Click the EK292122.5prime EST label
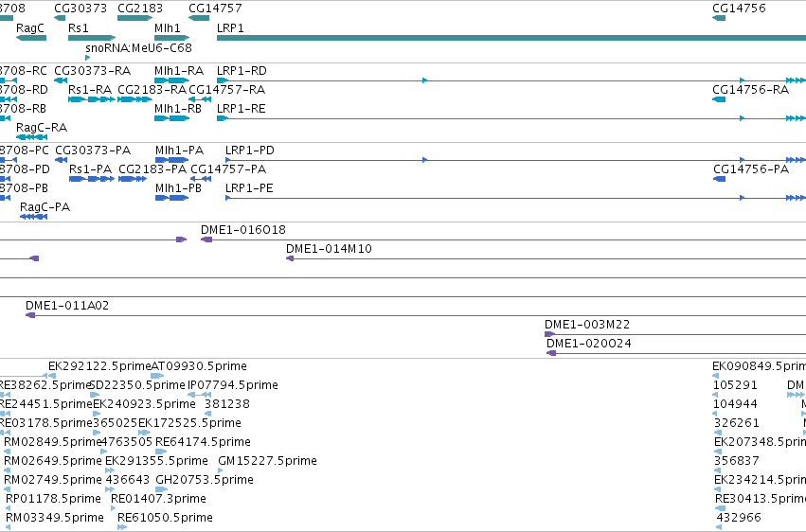Viewport: 806px width, 532px height. pos(99,366)
